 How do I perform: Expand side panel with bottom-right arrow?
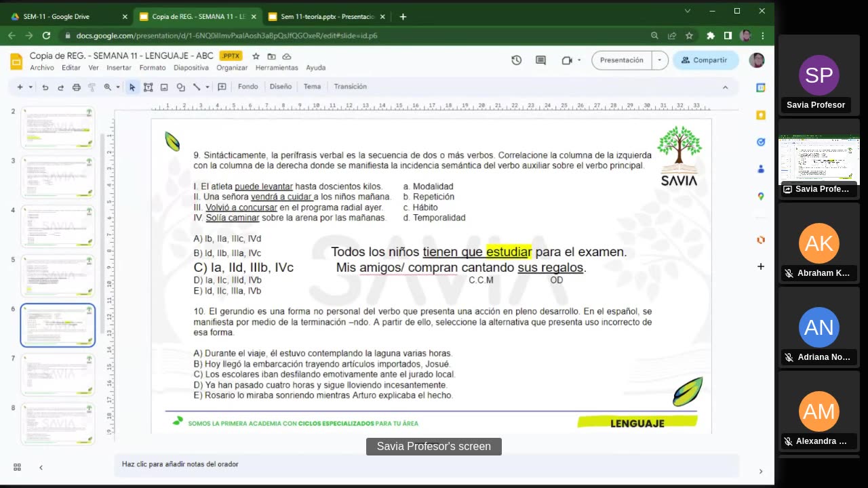coord(760,471)
